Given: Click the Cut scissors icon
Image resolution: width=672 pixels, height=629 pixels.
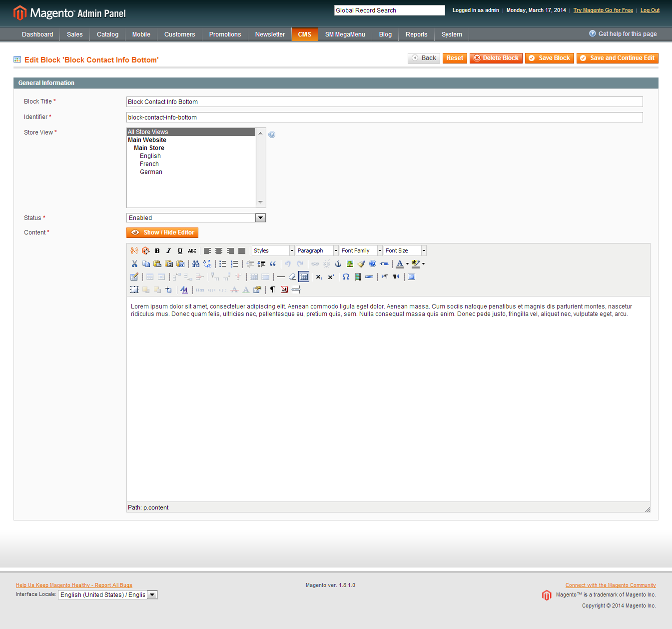Looking at the screenshot, I should [x=134, y=263].
